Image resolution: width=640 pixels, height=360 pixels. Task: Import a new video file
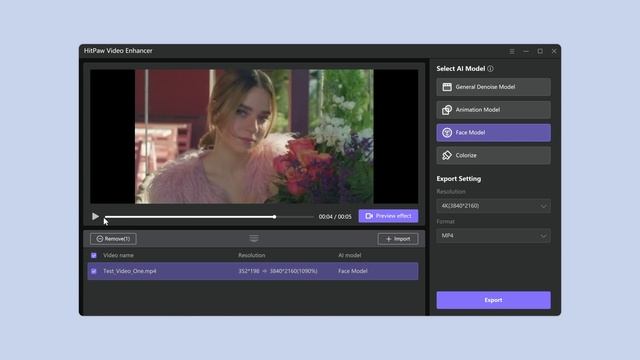click(398, 239)
